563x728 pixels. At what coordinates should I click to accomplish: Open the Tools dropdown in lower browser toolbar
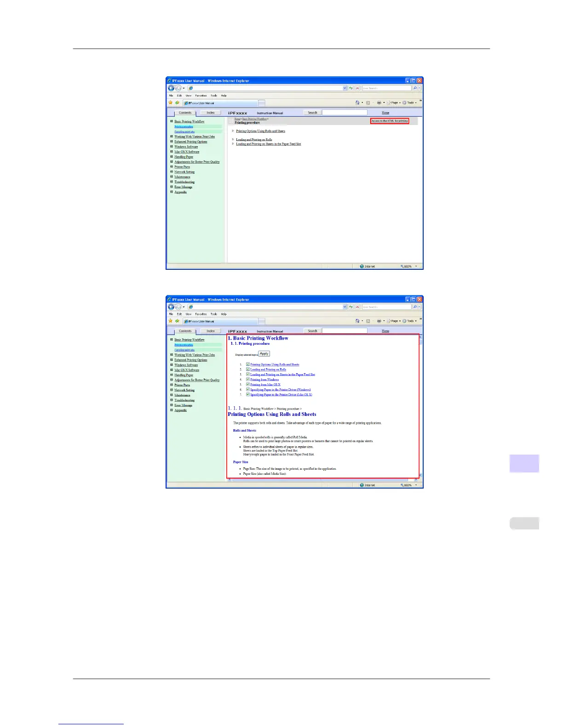[410, 321]
